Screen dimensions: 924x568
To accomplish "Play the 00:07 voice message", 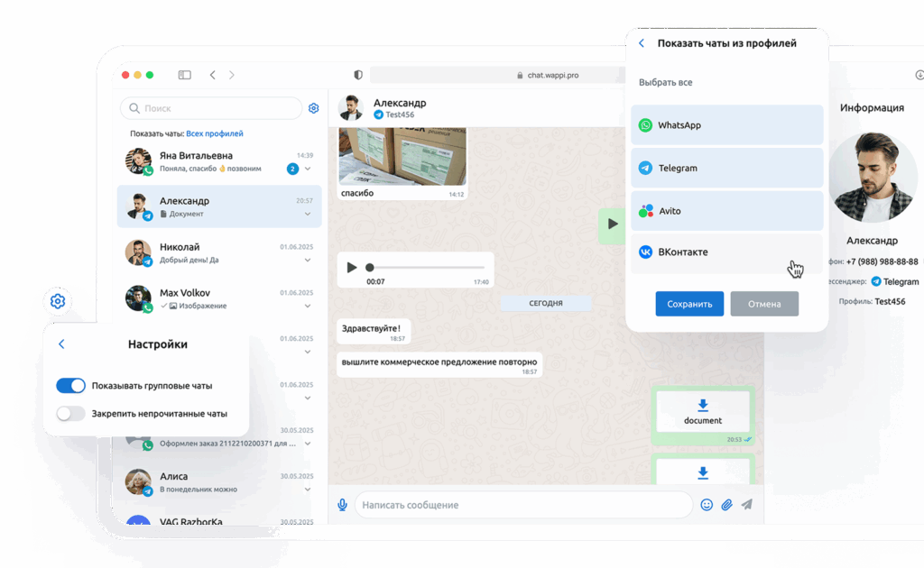I will [x=352, y=267].
